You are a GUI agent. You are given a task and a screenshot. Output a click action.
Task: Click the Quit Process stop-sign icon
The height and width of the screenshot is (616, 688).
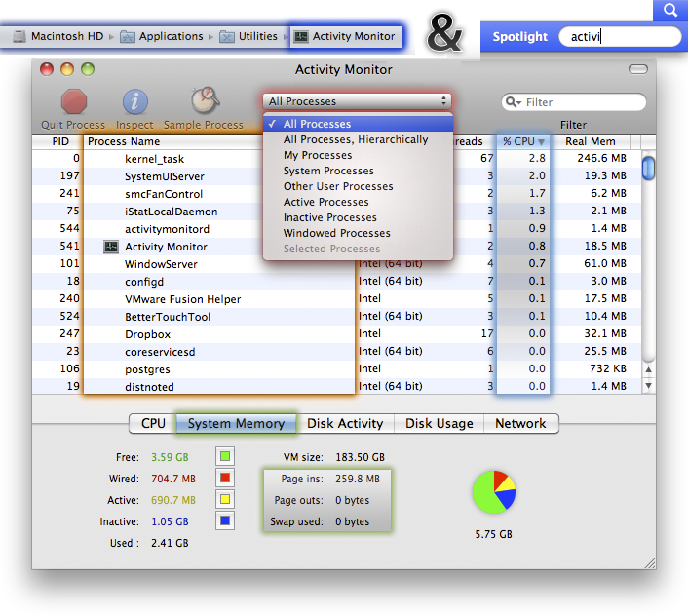(74, 101)
